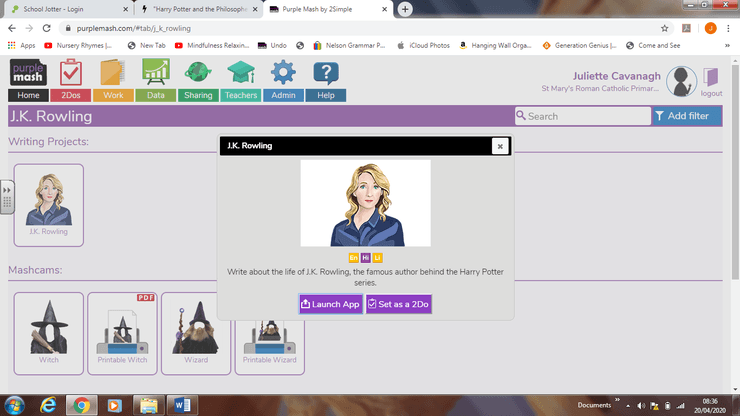The height and width of the screenshot is (416, 740).
Task: Click the Launch App button
Action: (x=330, y=304)
